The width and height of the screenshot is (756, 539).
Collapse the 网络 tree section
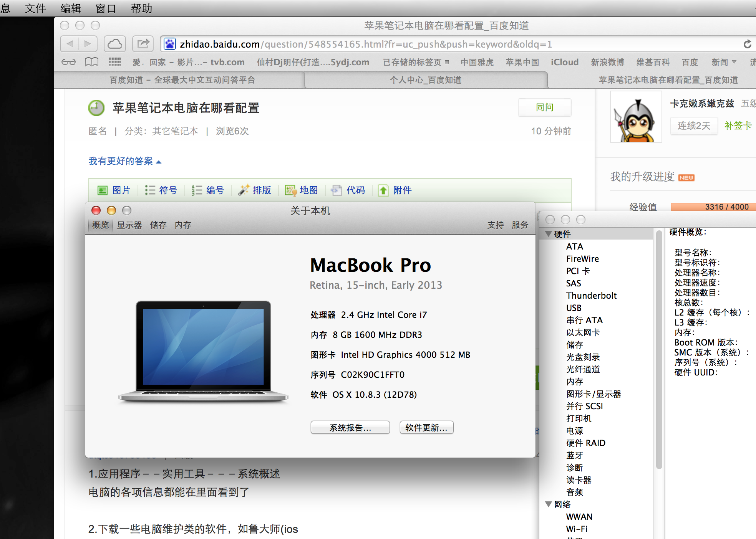(549, 504)
